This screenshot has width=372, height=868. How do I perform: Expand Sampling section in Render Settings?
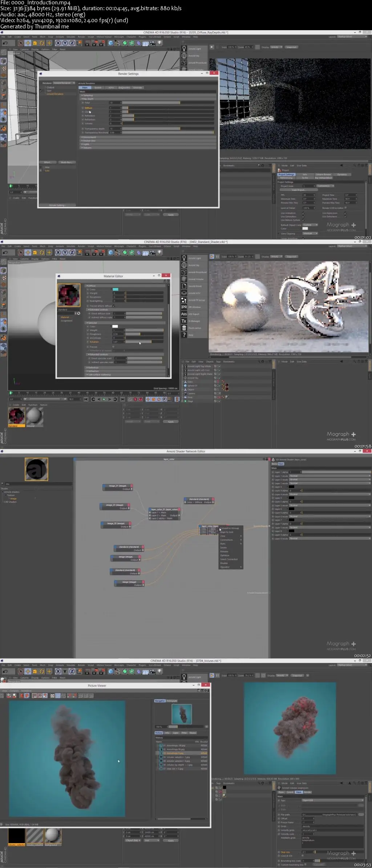click(x=147, y=95)
